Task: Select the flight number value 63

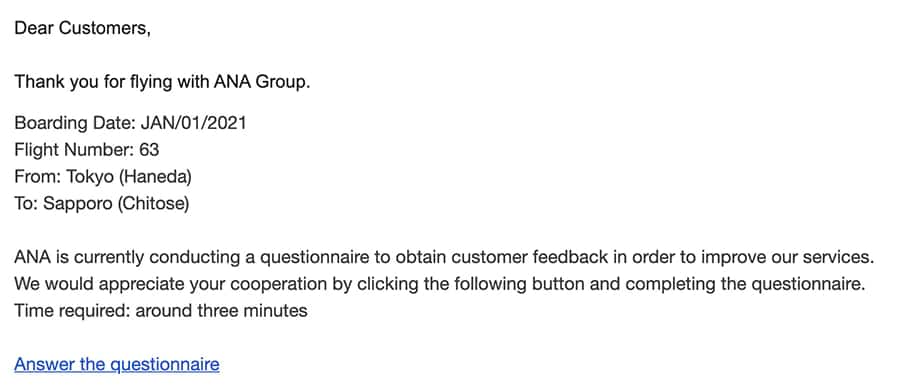Action: pyautogui.click(x=149, y=150)
